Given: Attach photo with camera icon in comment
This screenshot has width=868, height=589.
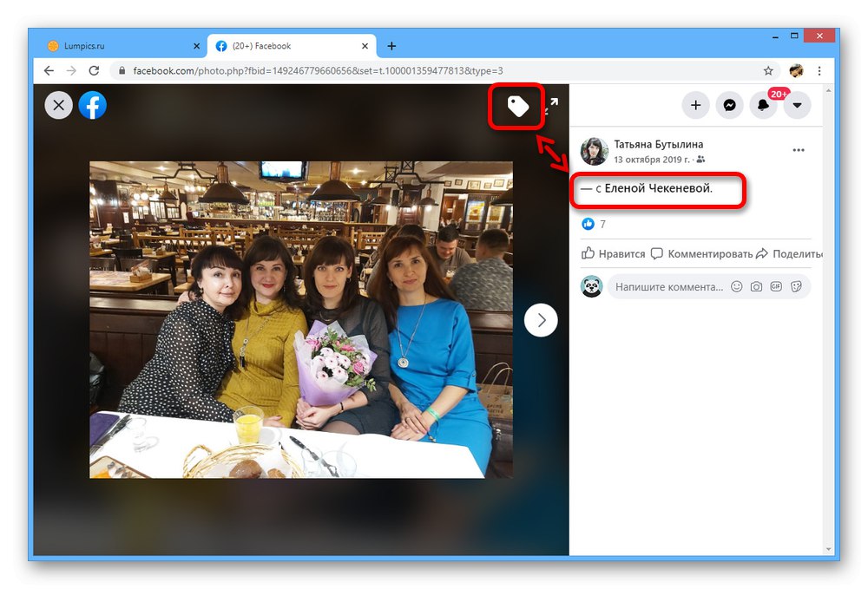Looking at the screenshot, I should pos(756,286).
